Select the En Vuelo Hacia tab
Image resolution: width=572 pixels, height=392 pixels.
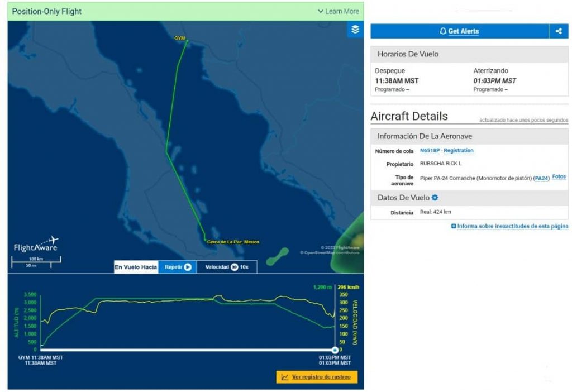pyautogui.click(x=136, y=267)
